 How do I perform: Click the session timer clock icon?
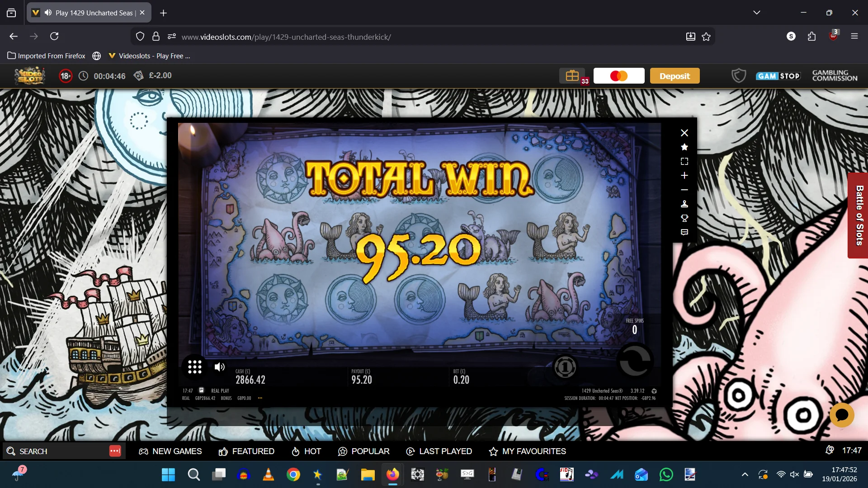coord(84,76)
